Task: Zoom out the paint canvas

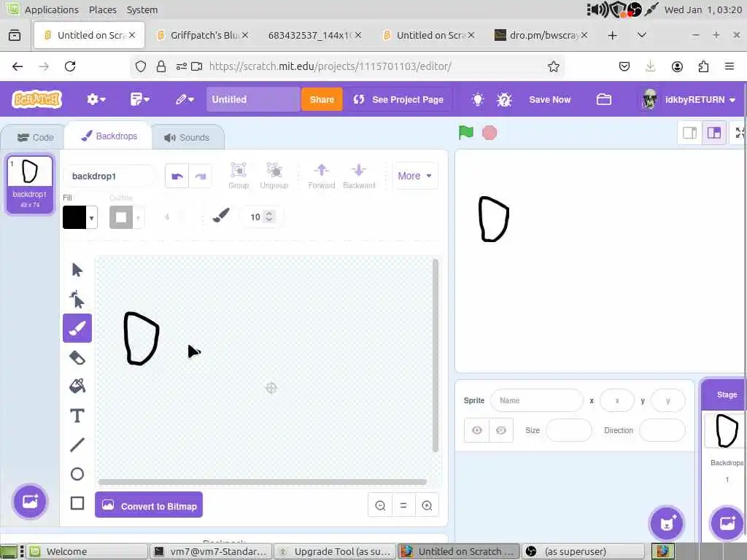Action: click(380, 505)
